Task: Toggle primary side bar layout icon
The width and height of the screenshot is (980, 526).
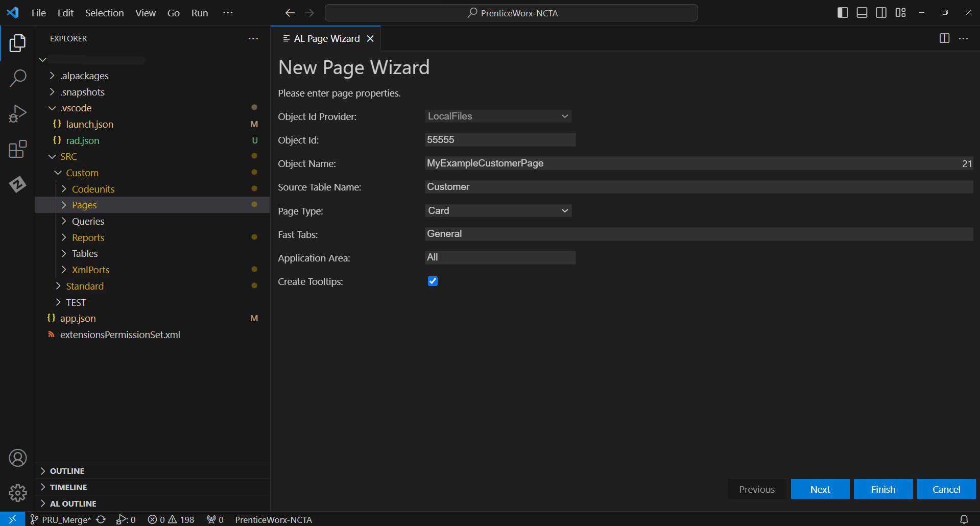Action: click(843, 13)
